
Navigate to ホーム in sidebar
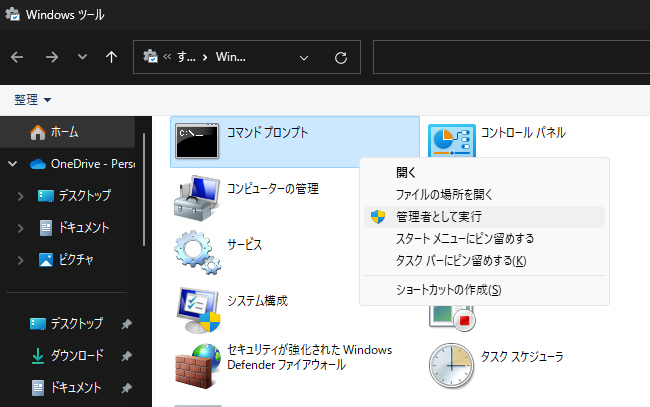[64, 132]
